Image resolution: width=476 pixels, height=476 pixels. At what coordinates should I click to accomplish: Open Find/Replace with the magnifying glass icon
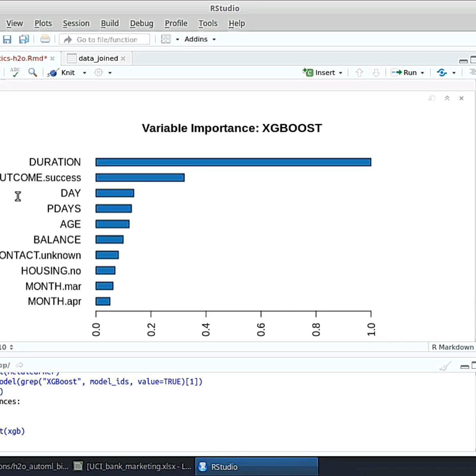(x=33, y=72)
